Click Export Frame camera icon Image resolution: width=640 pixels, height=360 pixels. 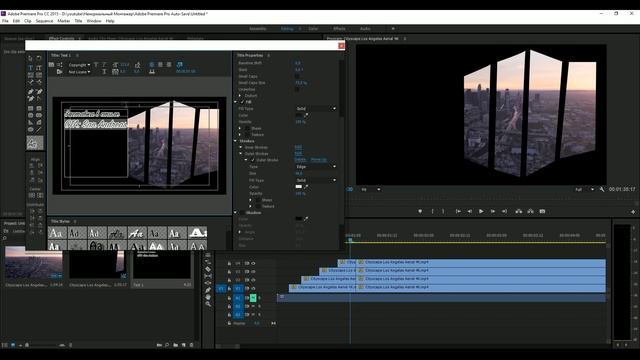tap(542, 211)
